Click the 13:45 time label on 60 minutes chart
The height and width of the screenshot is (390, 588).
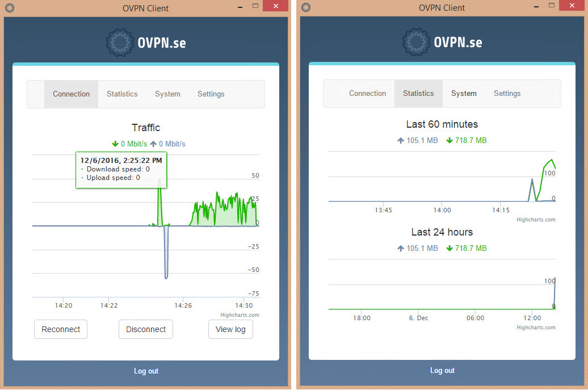(x=383, y=211)
